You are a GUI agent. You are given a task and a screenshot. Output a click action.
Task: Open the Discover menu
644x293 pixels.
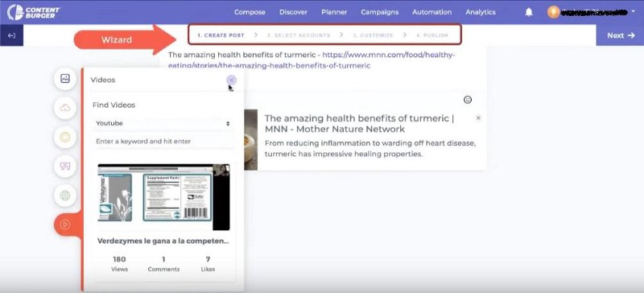293,12
